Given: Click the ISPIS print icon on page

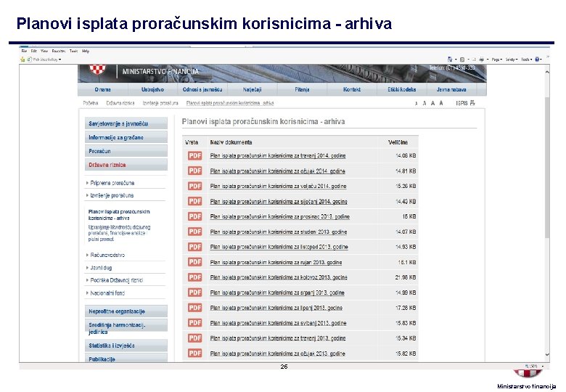Looking at the screenshot, I should (472, 103).
